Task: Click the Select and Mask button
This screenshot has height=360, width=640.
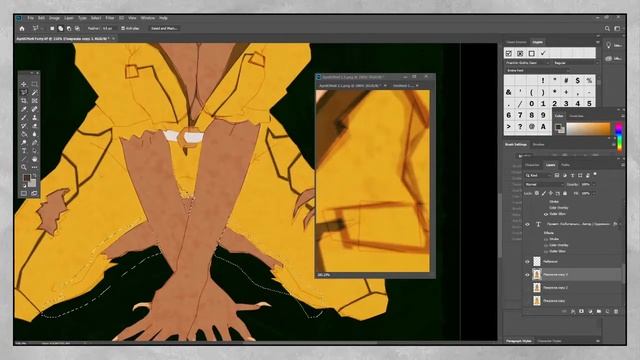Action: [x=164, y=29]
